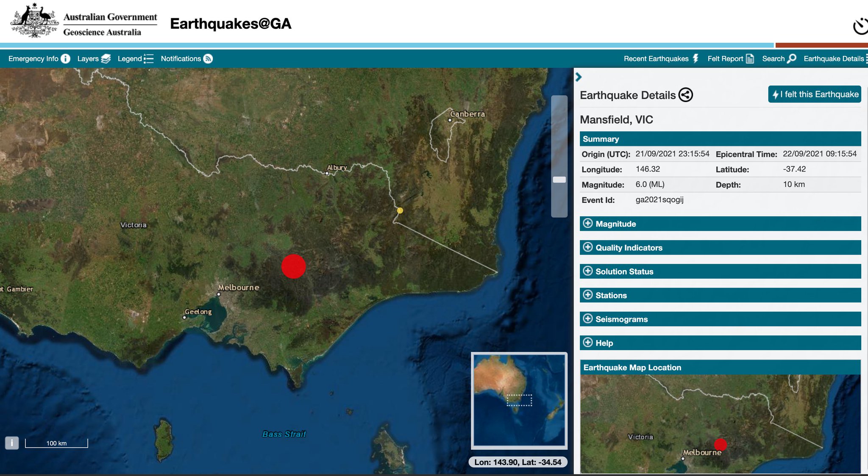Open Notifications RSS feed icon
868x476 pixels.
(x=208, y=58)
